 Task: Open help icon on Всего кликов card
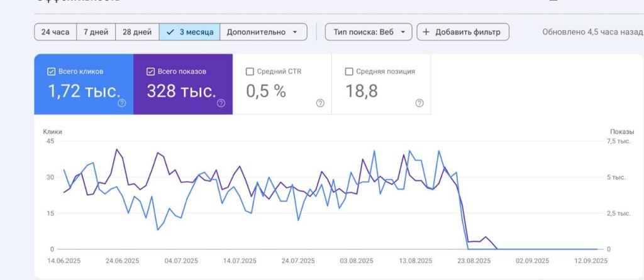click(121, 104)
